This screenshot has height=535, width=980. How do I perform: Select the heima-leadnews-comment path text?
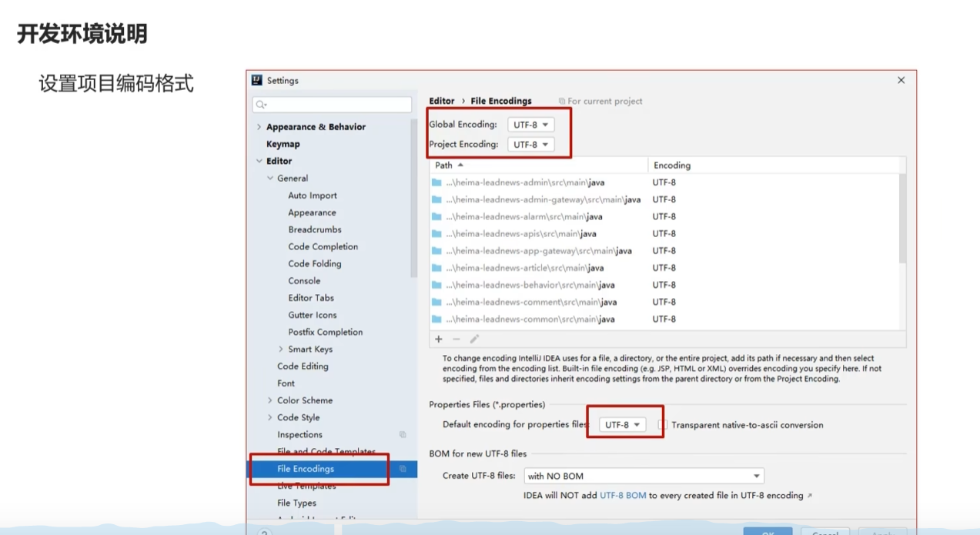tap(531, 302)
